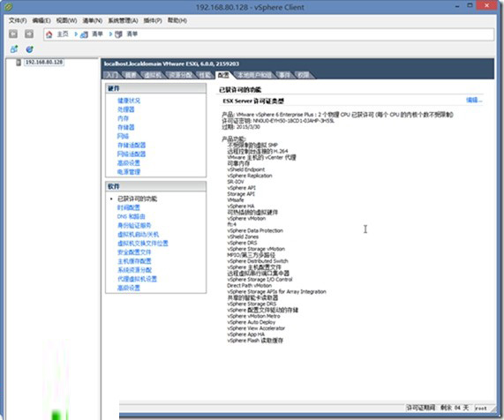
Task: Click the vSphere Client app icon in title bar
Action: coord(9,6)
